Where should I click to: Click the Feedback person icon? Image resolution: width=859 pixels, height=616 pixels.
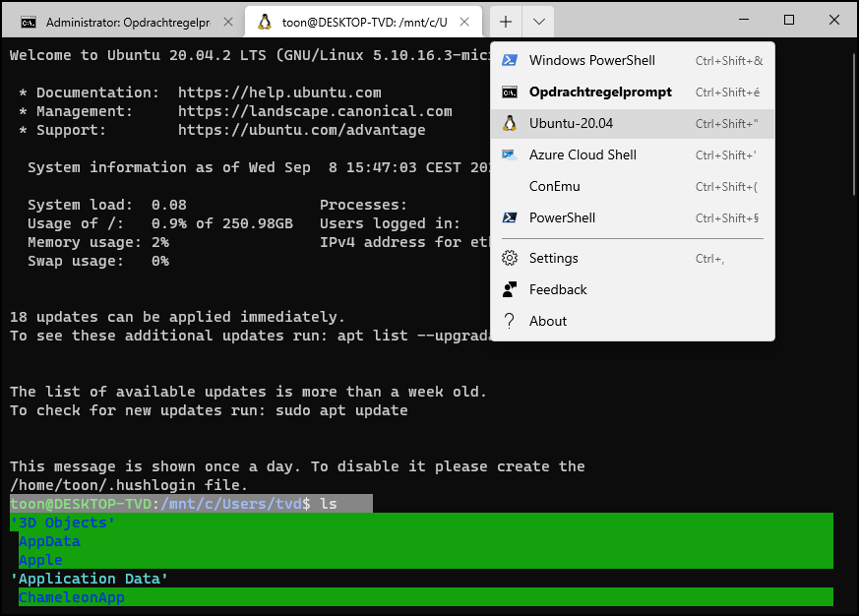tap(510, 289)
